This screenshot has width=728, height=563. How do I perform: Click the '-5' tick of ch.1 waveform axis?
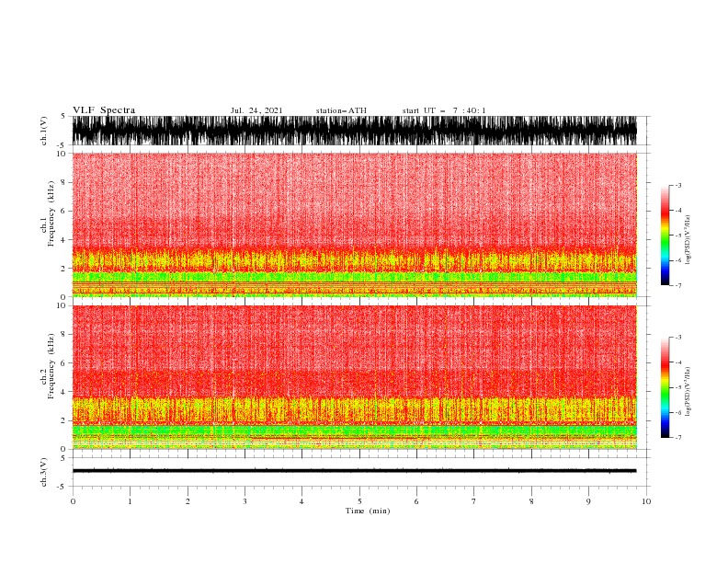pyautogui.click(x=63, y=145)
